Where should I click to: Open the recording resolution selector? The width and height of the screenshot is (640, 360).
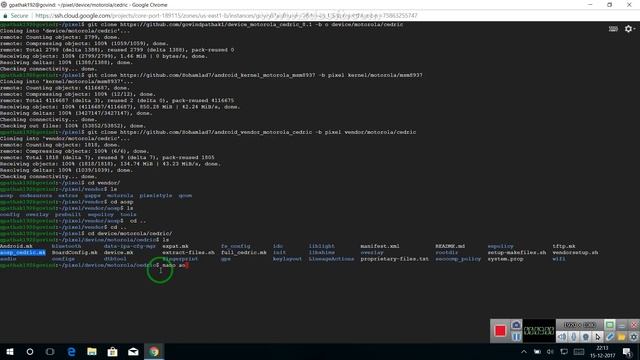580,325
